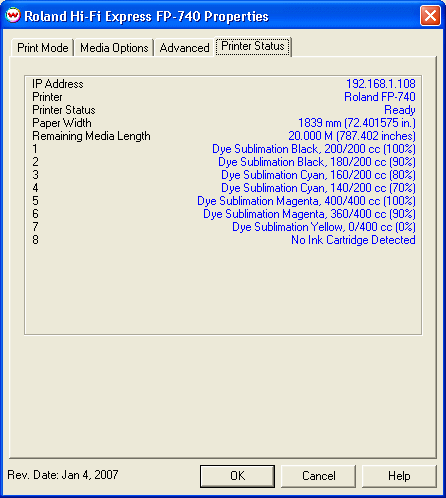Close the Properties dialog window
The height and width of the screenshot is (498, 446).
pyautogui.click(x=430, y=16)
